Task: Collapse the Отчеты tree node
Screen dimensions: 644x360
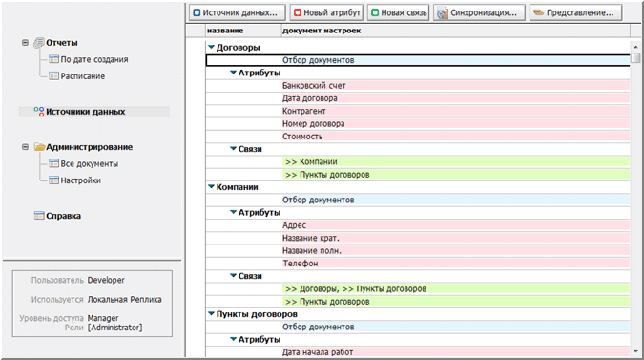Action: coord(25,42)
